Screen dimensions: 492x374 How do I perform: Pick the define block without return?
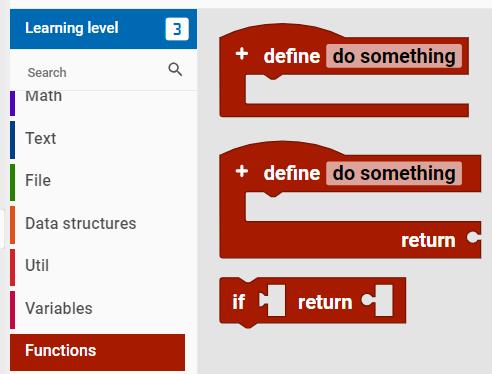pyautogui.click(x=344, y=71)
